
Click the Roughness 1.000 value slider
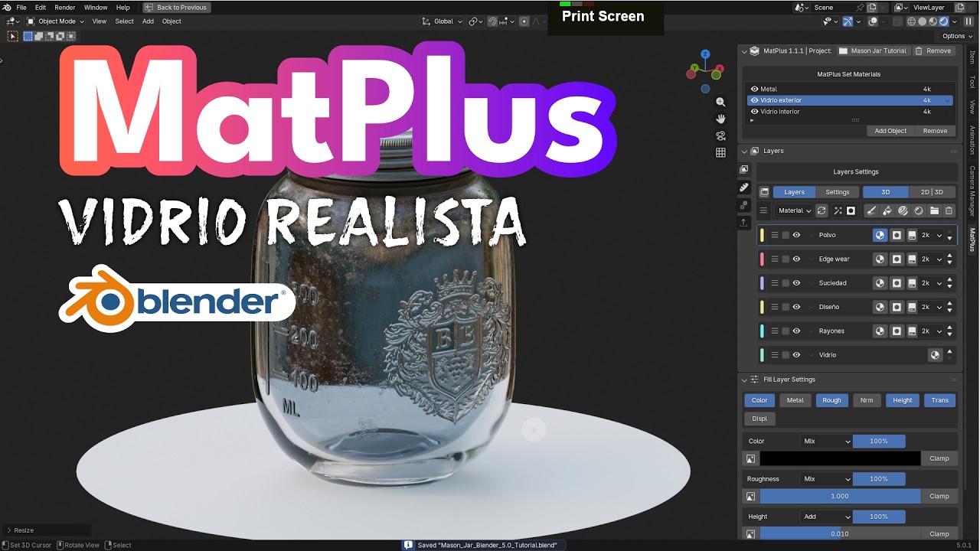840,496
